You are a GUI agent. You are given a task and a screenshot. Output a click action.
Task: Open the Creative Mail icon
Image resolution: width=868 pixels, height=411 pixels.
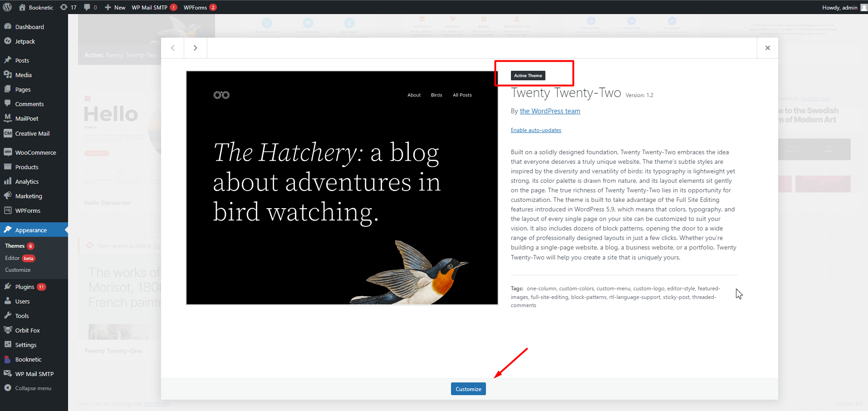8,133
